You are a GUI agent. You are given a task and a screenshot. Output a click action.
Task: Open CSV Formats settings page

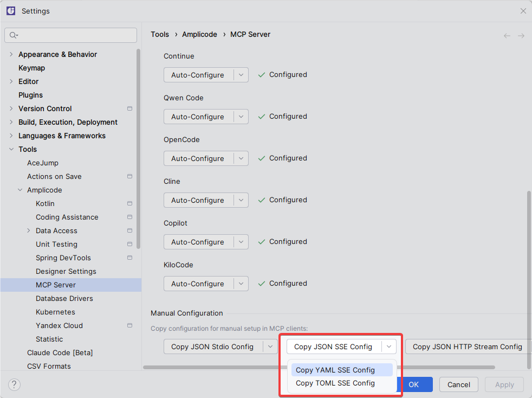coord(49,366)
